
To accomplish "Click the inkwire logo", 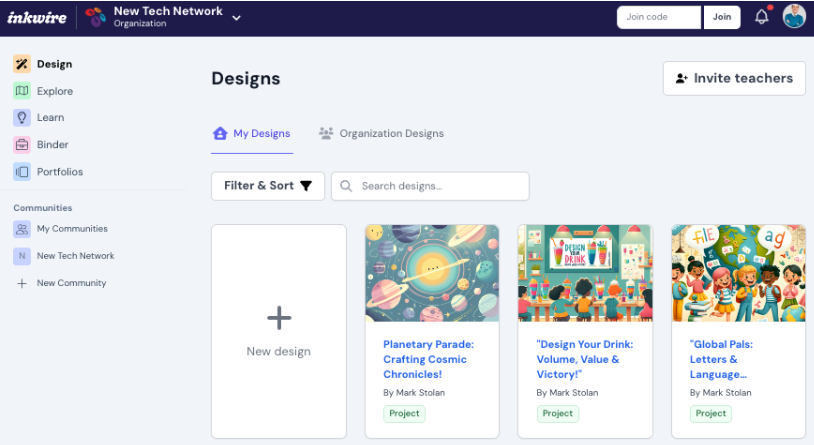I will coord(37,18).
